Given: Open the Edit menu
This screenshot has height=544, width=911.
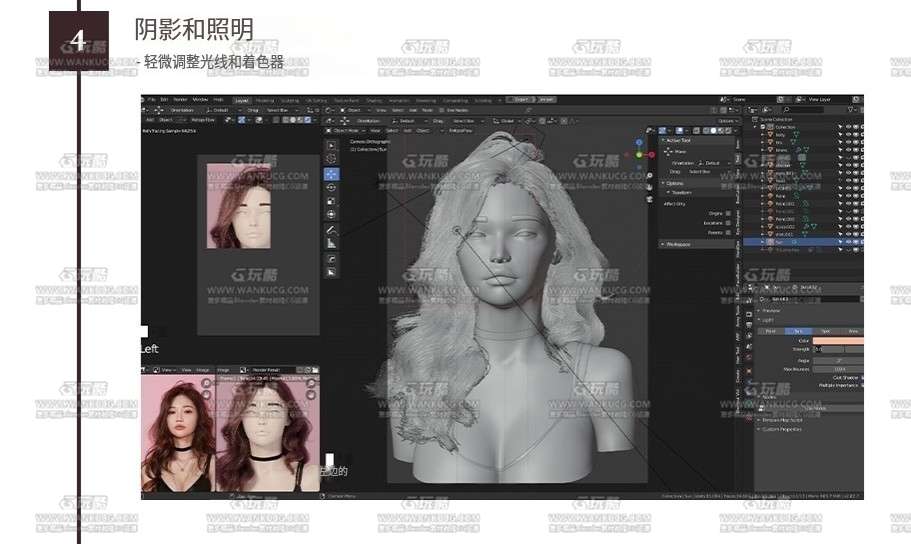Looking at the screenshot, I should (164, 99).
